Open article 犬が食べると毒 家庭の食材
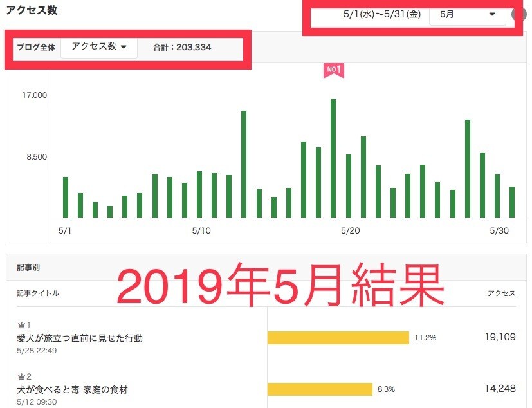Screen dimensions: 532x408 tap(72, 390)
